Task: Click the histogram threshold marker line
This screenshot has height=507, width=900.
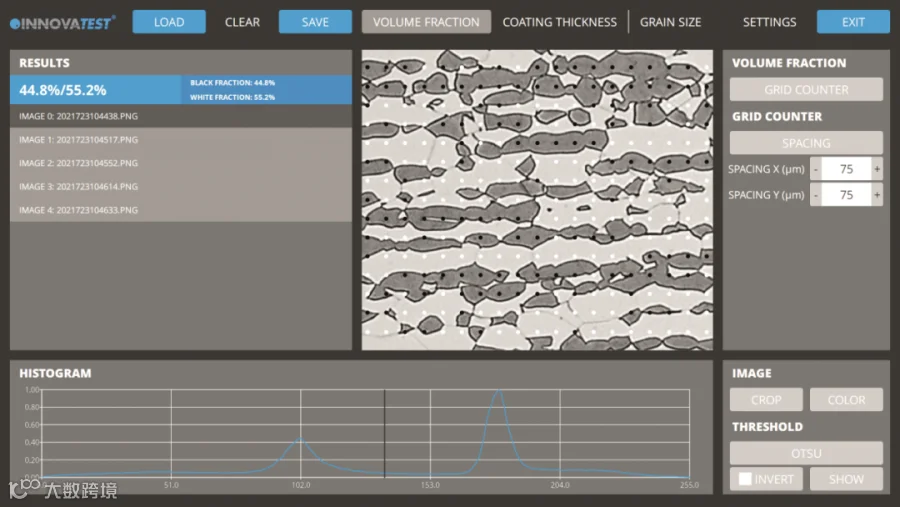Action: click(x=385, y=434)
